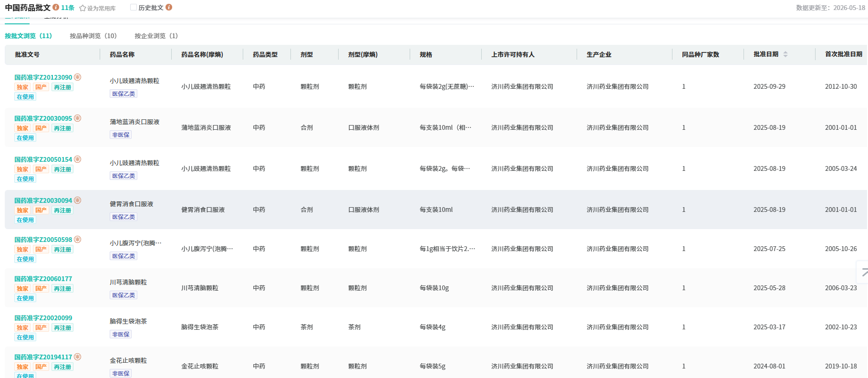
Task: Switch to the 按品种浏览 (10) tab
Action: point(93,36)
